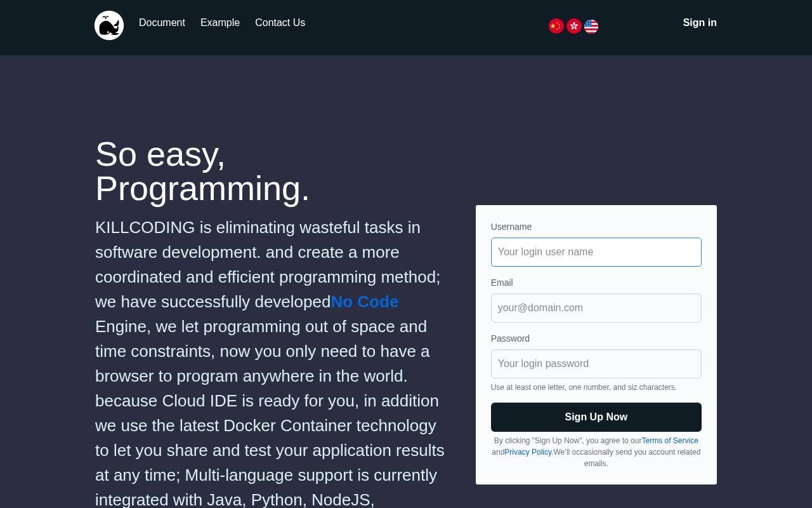Click Sign in at top right
812x508 pixels.
pyautogui.click(x=700, y=23)
